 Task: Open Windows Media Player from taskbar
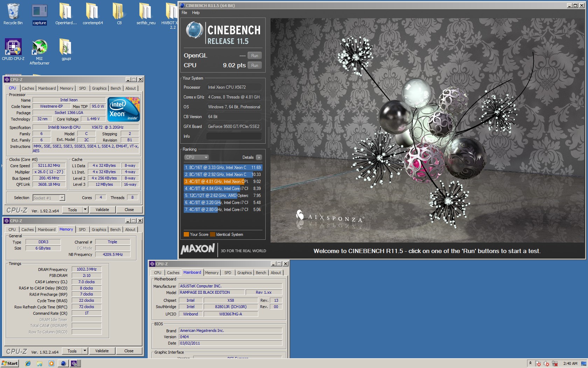click(x=51, y=363)
